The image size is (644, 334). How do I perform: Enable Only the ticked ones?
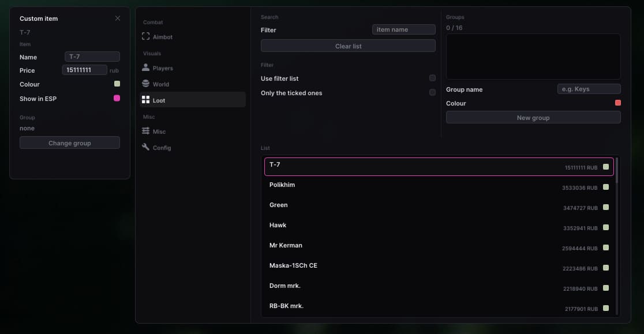point(432,92)
